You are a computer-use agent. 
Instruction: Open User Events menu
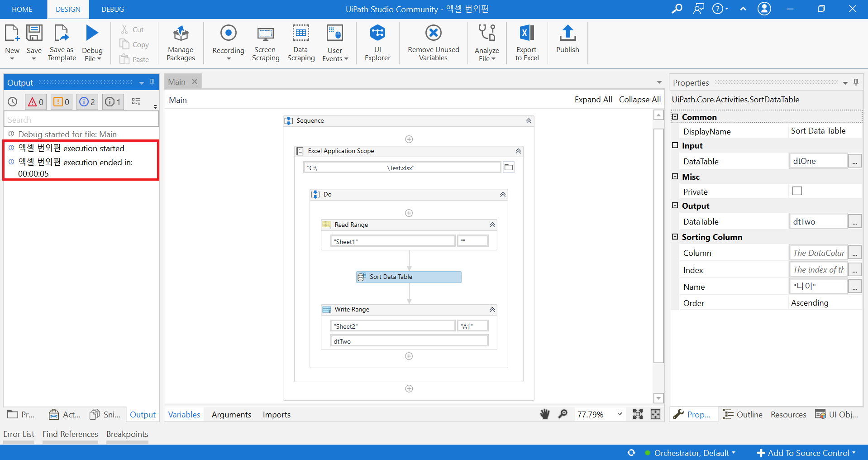tap(335, 43)
